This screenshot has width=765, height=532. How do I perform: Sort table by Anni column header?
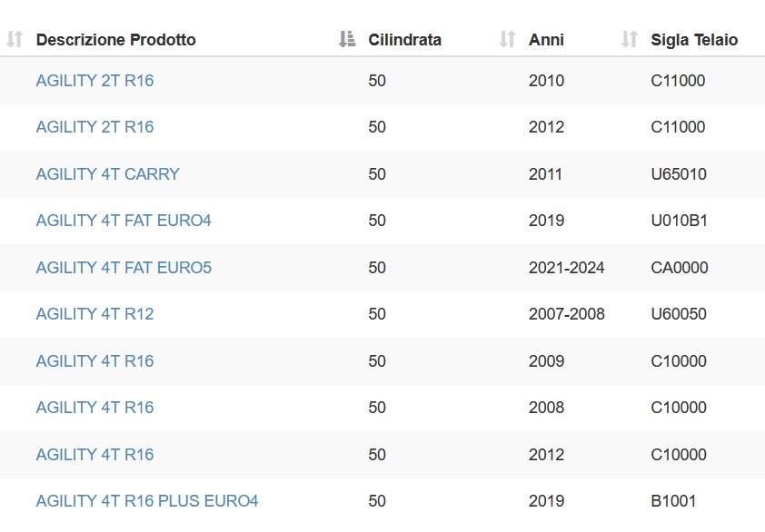coord(546,40)
